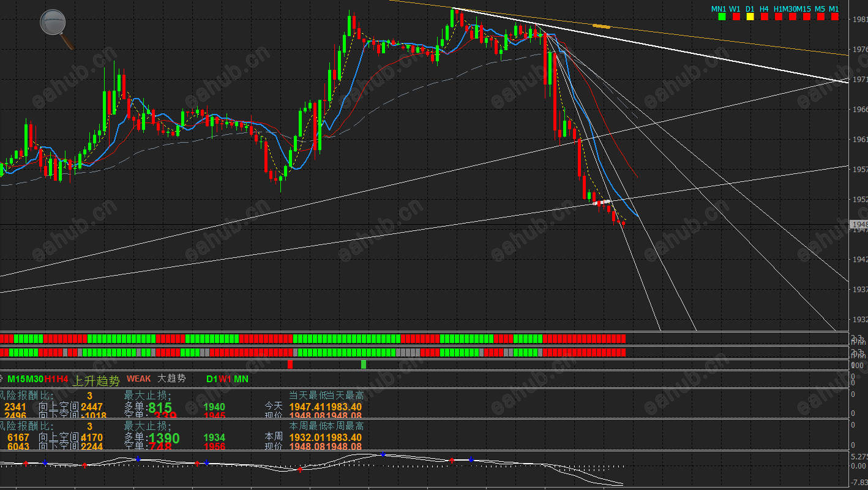
Task: Click the red W1 label in the trend row
Action: 225,379
